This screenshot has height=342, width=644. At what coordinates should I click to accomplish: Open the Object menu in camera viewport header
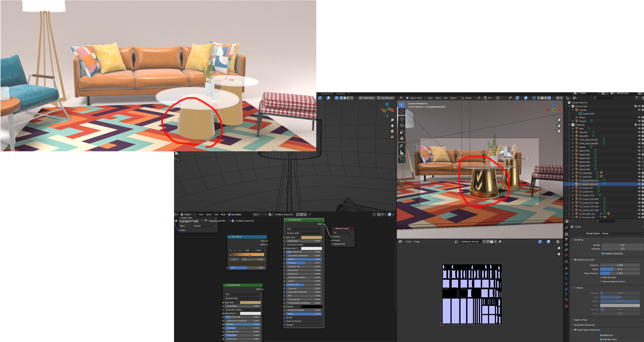[453, 98]
